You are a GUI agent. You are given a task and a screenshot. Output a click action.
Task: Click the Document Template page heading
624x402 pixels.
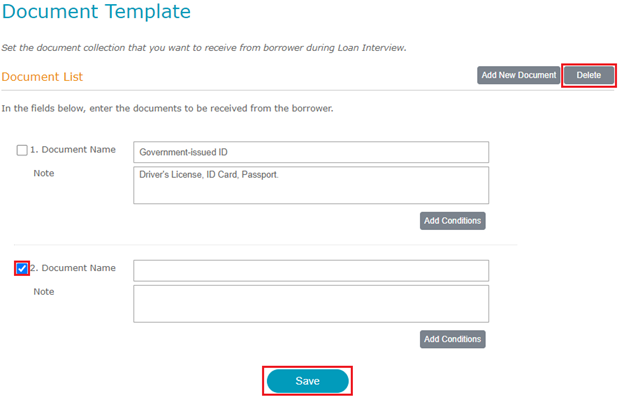coord(96,13)
